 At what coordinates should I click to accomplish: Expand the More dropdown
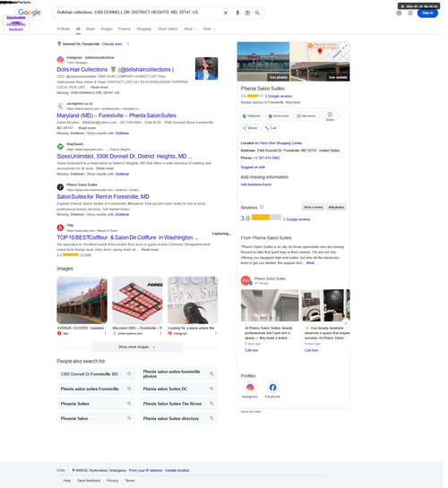(x=190, y=29)
